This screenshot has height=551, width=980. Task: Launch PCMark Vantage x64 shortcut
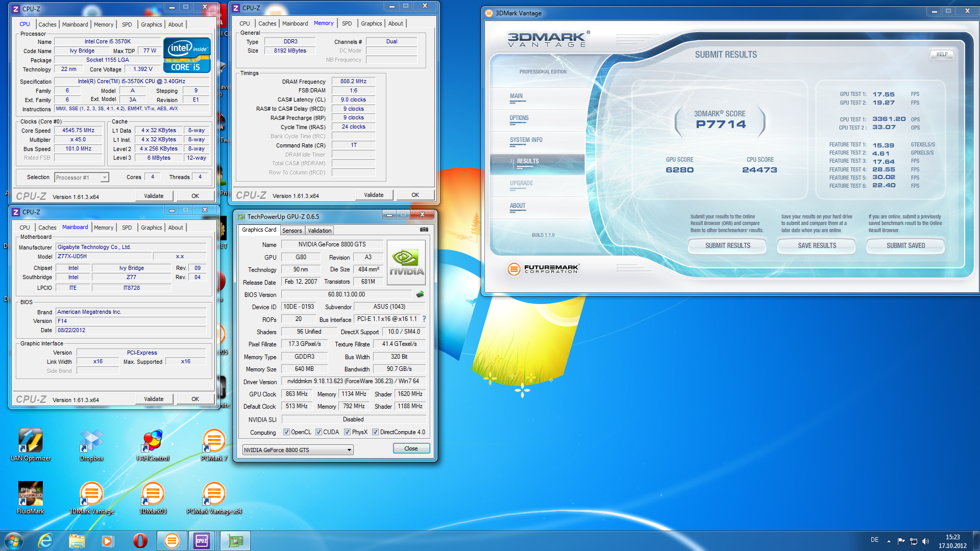214,498
